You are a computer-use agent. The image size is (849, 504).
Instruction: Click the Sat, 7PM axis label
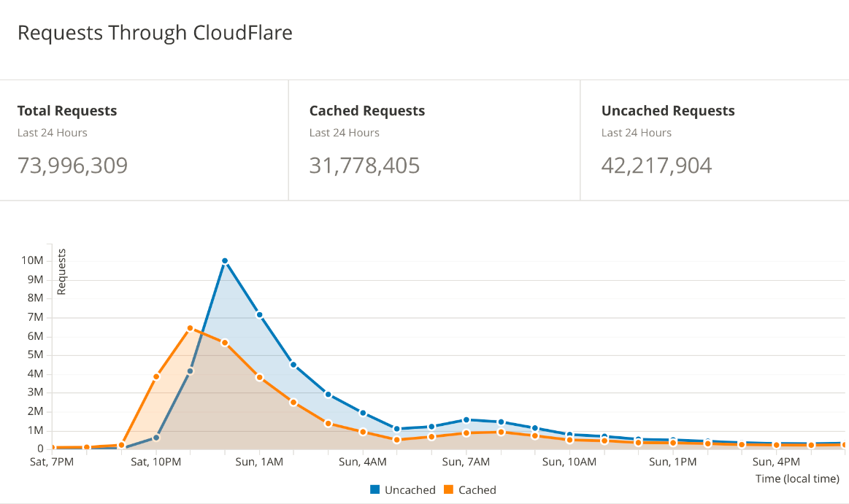51,462
